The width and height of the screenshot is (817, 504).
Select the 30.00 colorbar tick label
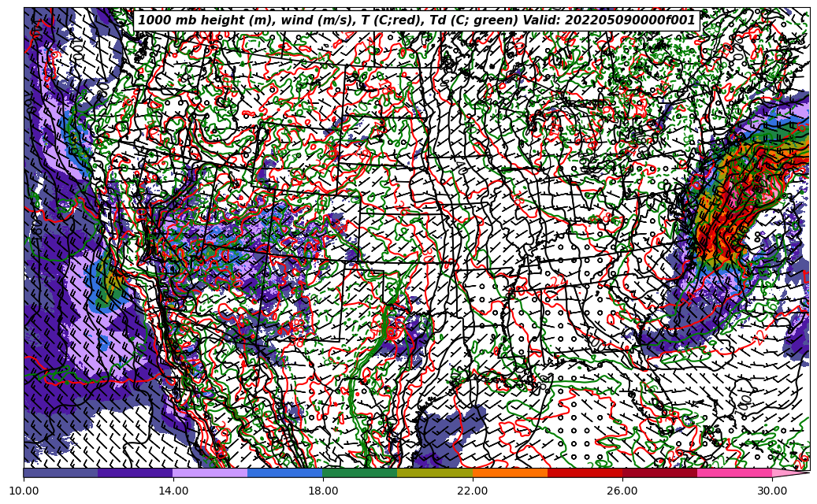coord(772,491)
